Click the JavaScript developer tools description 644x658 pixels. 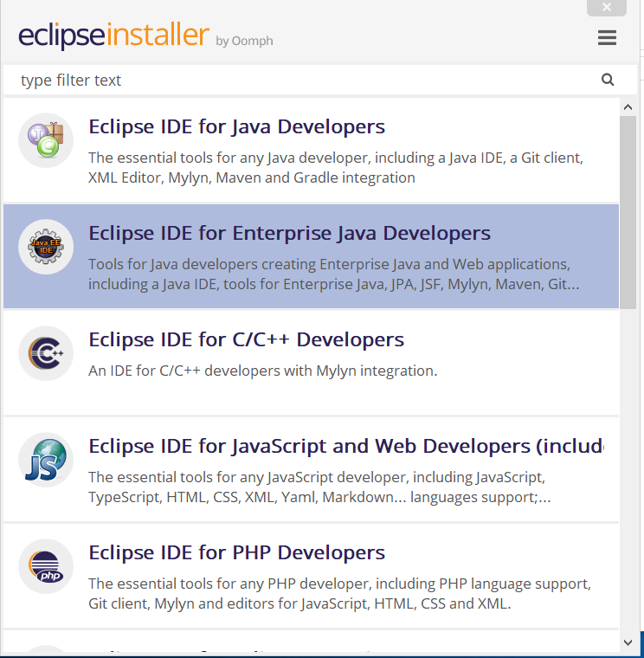[319, 487]
